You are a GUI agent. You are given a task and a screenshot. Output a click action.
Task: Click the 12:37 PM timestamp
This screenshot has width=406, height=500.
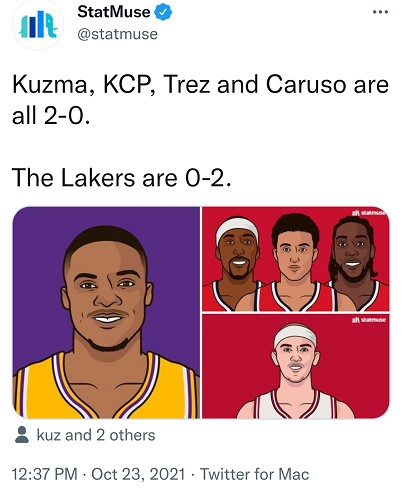pos(45,474)
